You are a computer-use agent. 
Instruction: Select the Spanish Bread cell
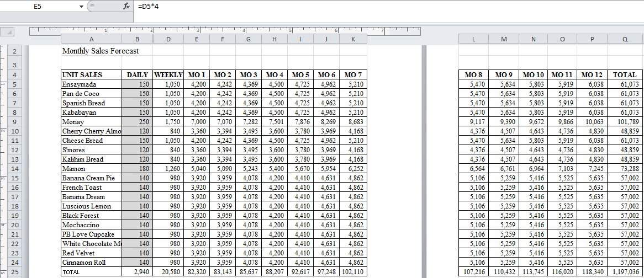pos(91,103)
